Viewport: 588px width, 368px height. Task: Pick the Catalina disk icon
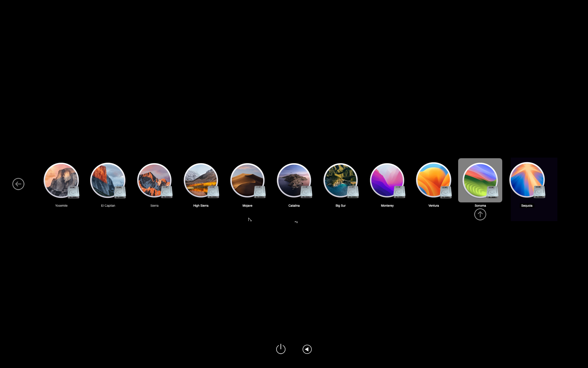pyautogui.click(x=294, y=180)
